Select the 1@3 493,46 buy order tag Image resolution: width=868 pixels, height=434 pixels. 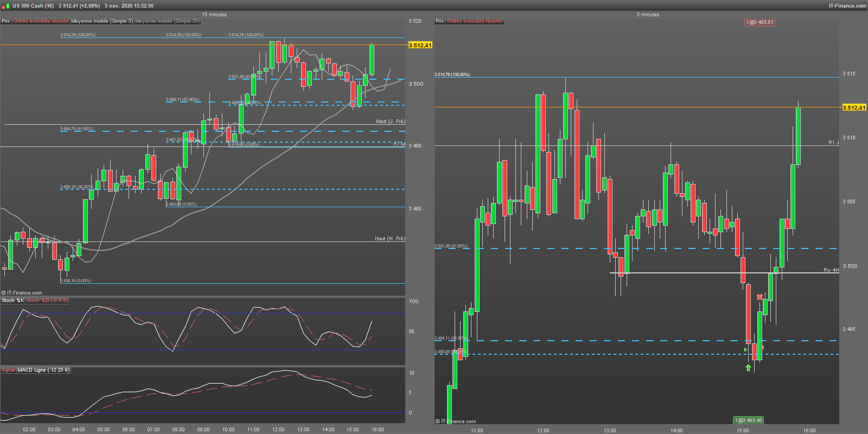749,420
